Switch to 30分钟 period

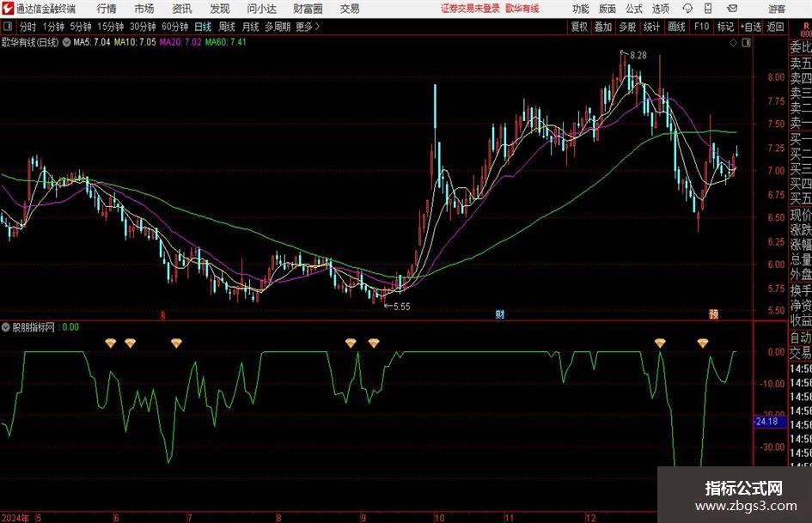coord(143,27)
